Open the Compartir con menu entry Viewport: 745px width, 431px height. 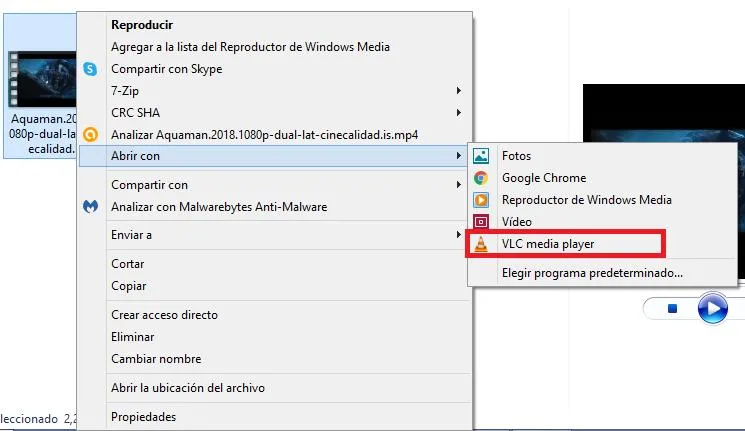tap(276, 185)
